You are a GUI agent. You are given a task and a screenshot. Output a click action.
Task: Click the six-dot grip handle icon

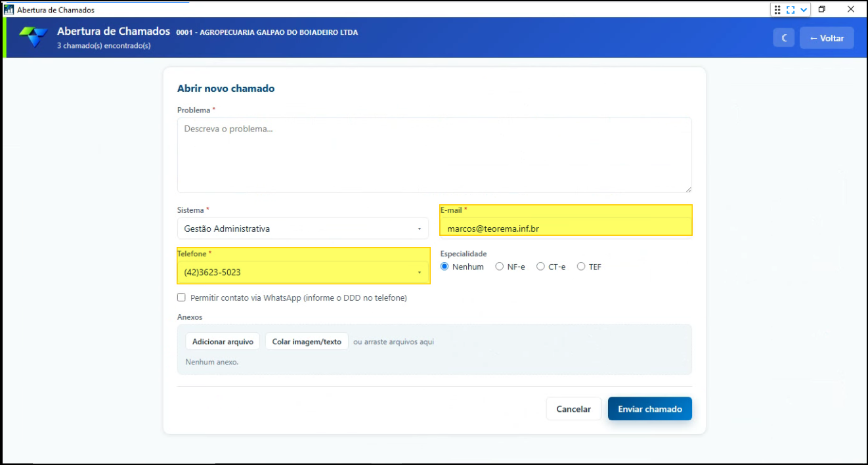777,10
